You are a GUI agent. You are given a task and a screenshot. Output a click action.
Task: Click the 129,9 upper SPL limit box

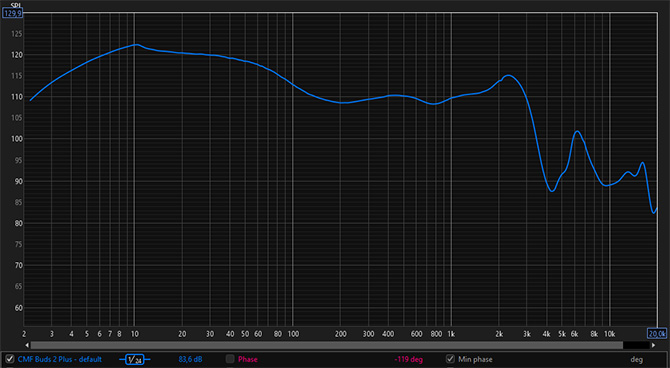coord(12,14)
